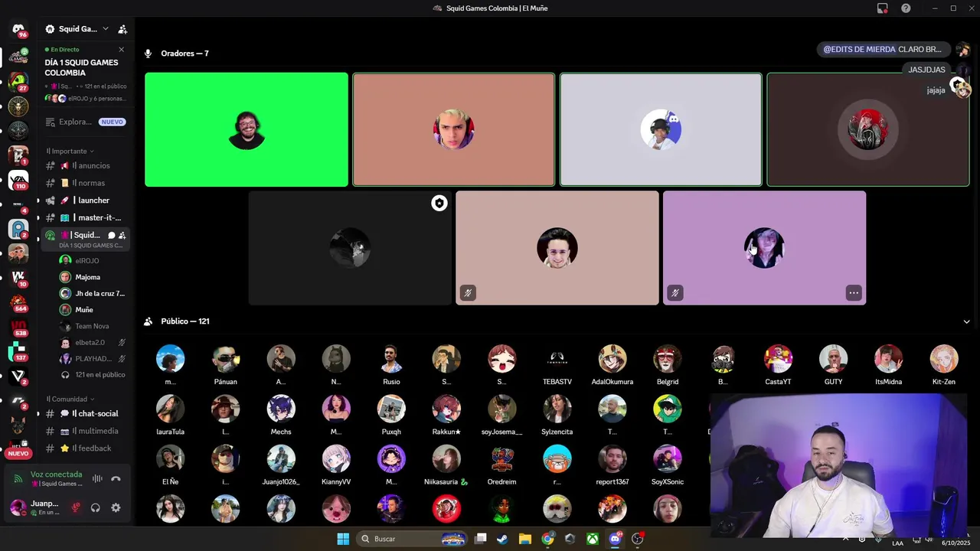The image size is (980, 551).
Task: Click Oradores — 7 header
Action: pyautogui.click(x=185, y=54)
